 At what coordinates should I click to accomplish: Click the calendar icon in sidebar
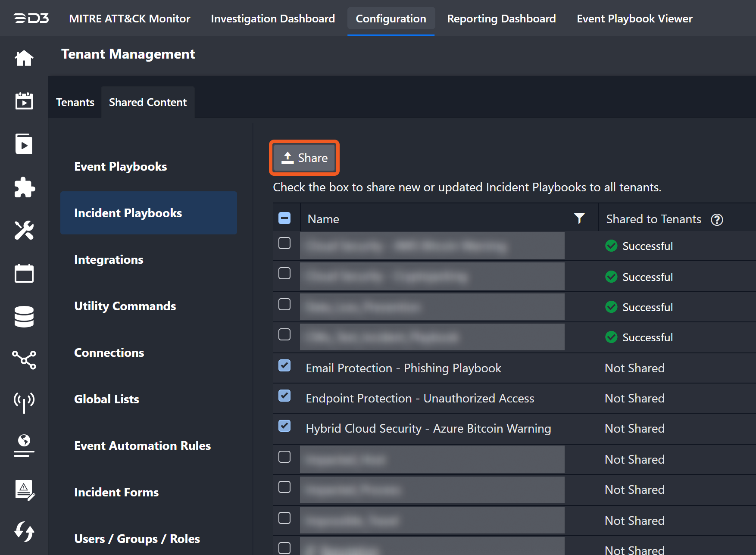pos(24,274)
